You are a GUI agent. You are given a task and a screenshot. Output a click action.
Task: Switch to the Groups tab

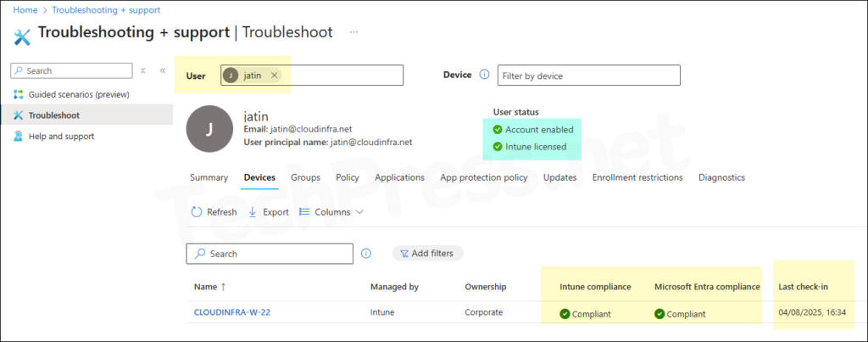305,177
